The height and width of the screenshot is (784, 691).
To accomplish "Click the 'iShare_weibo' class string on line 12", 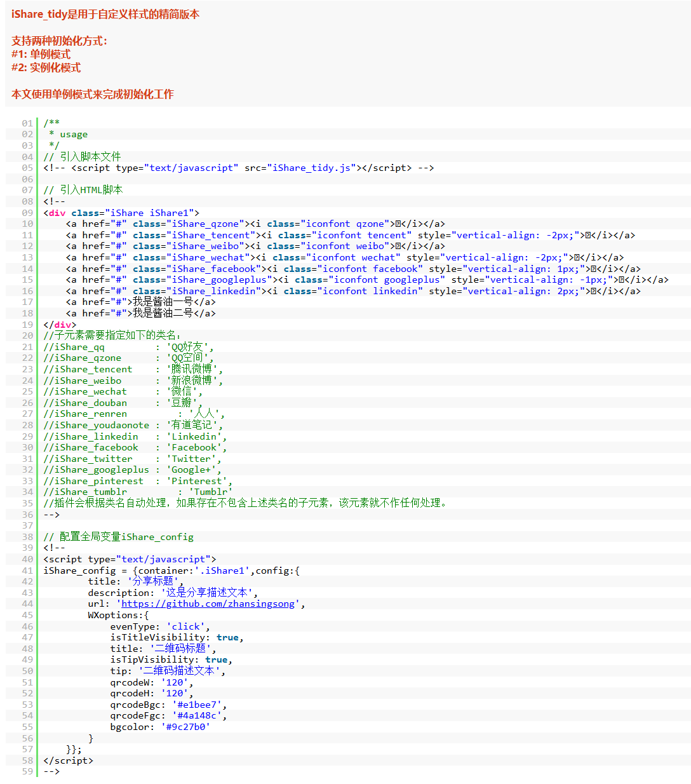I will pyautogui.click(x=205, y=246).
